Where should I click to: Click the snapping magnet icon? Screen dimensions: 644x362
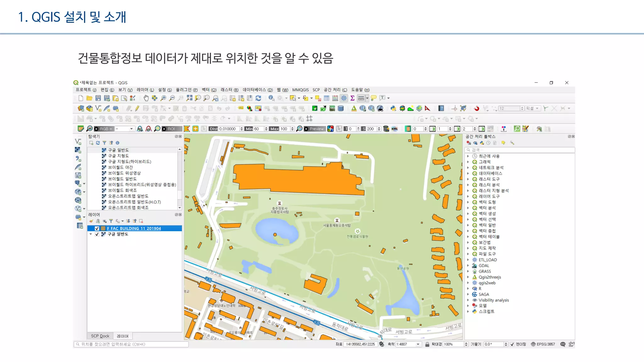[476, 108]
